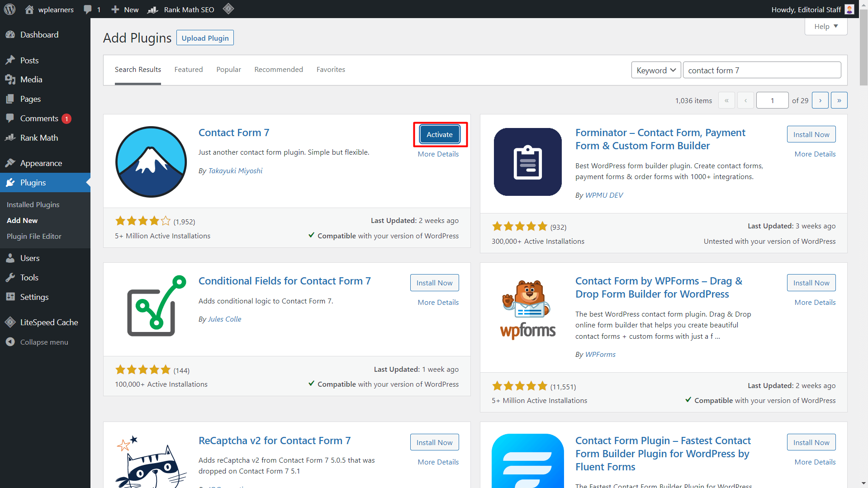868x488 pixels.
Task: Install the Fluent Forms plugin
Action: point(811,442)
